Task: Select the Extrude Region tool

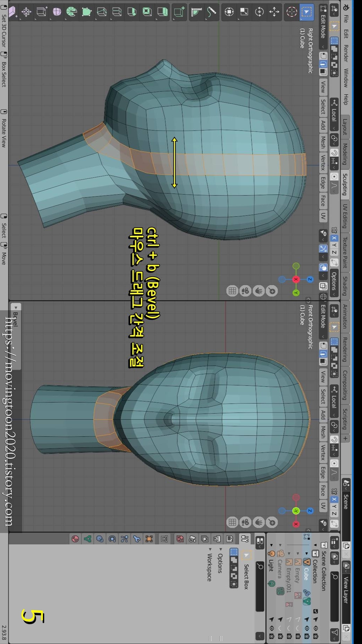Action: pyautogui.click(x=162, y=12)
